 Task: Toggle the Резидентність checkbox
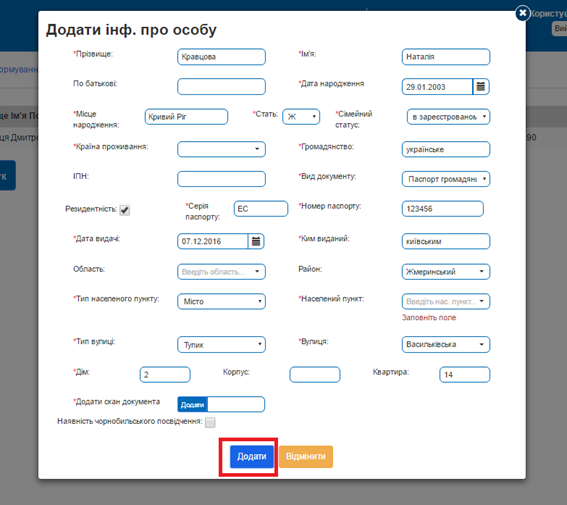point(125,210)
